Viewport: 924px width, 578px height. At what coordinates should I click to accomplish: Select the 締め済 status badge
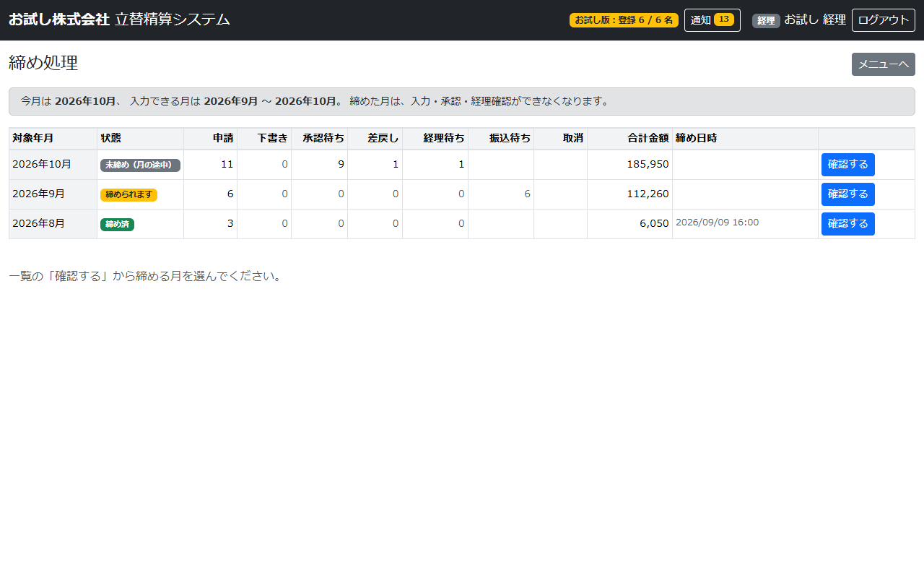click(117, 224)
